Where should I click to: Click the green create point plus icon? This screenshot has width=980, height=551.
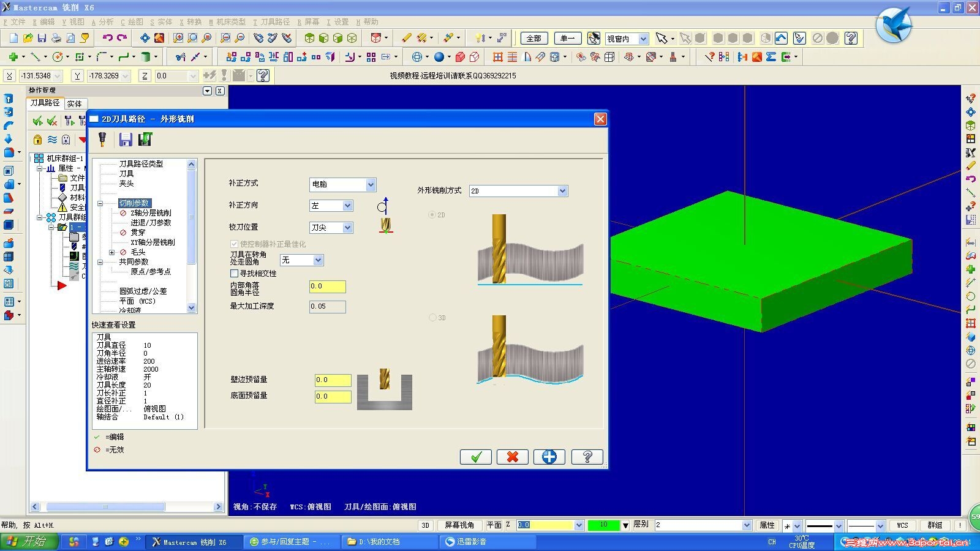pos(13,57)
